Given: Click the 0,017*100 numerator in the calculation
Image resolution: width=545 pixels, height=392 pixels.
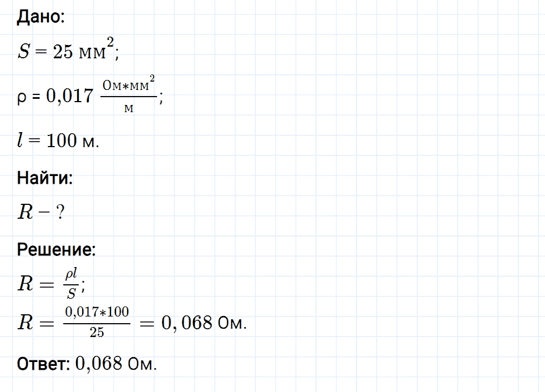Looking at the screenshot, I should (97, 312).
